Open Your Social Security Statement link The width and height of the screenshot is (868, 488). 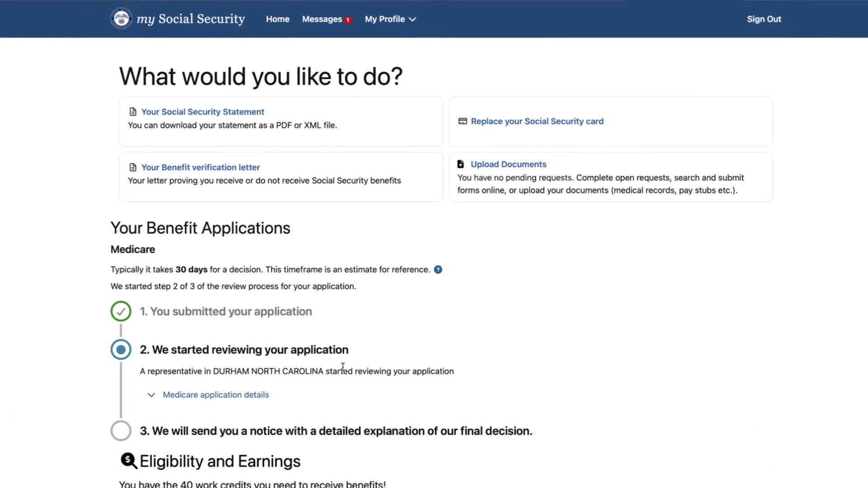203,112
